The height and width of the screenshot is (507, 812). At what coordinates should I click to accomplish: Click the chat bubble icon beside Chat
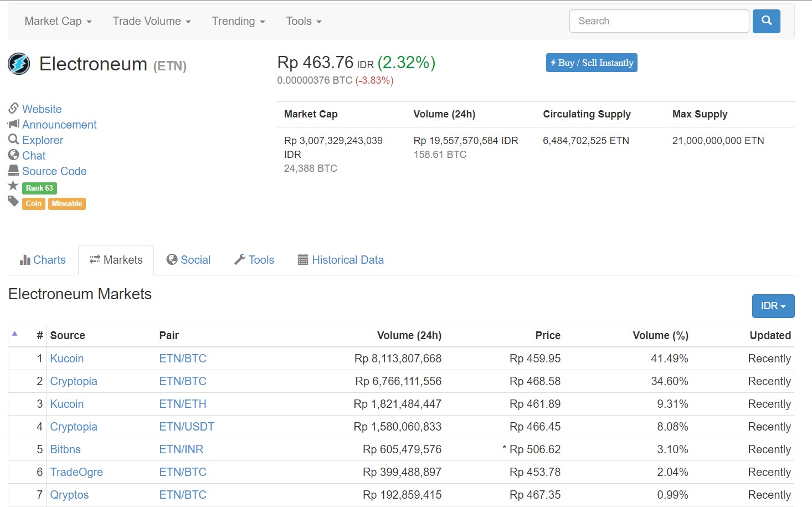[x=13, y=155]
